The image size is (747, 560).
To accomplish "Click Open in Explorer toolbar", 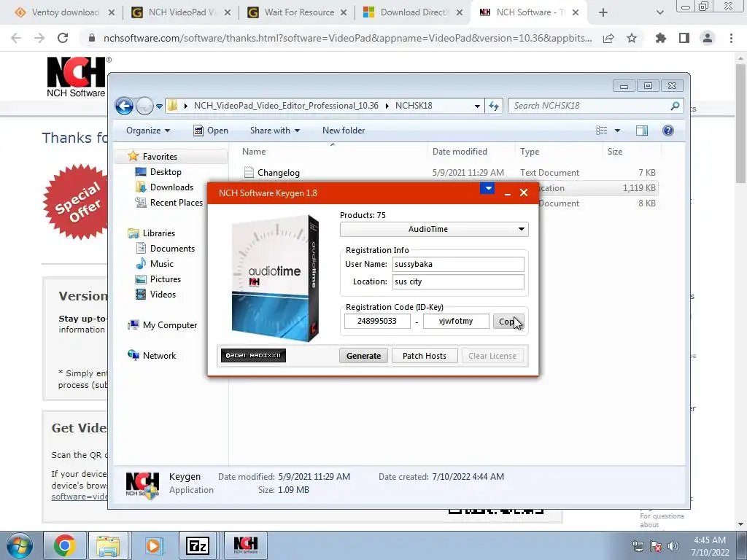I will point(211,131).
